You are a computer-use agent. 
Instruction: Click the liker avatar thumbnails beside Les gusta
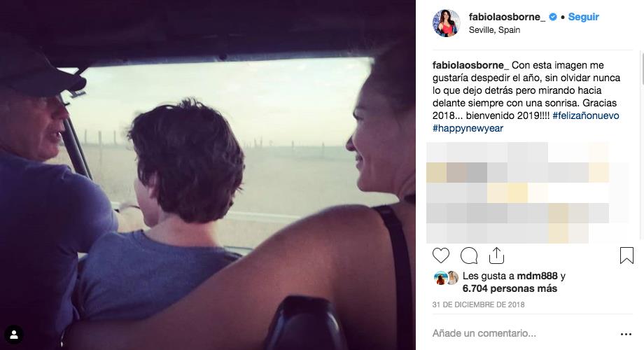[446, 278]
